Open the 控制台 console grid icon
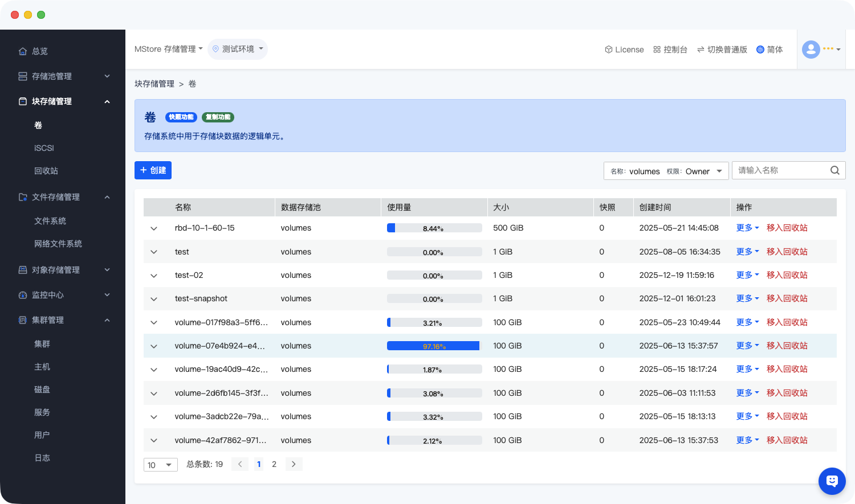The image size is (855, 504). coord(657,50)
